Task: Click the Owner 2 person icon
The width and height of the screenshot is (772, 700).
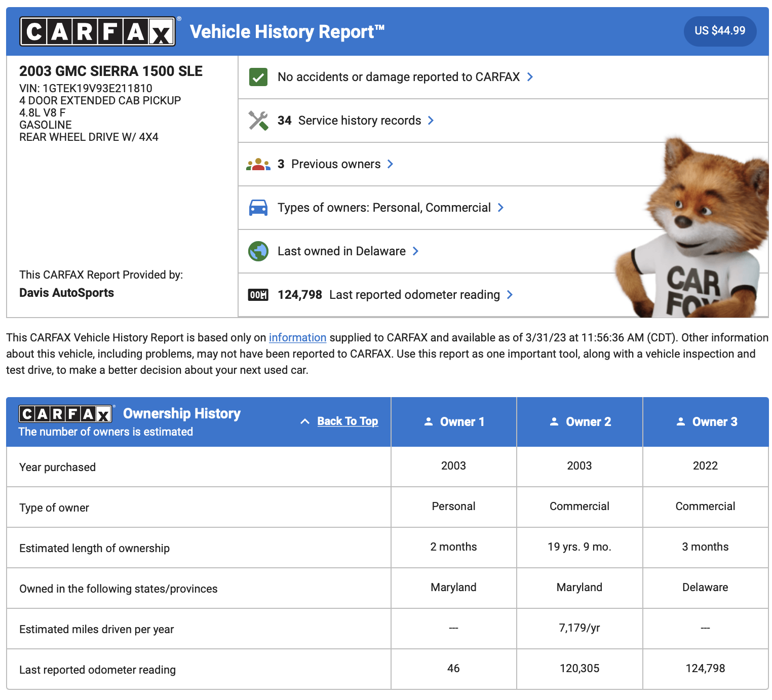Action: [554, 421]
